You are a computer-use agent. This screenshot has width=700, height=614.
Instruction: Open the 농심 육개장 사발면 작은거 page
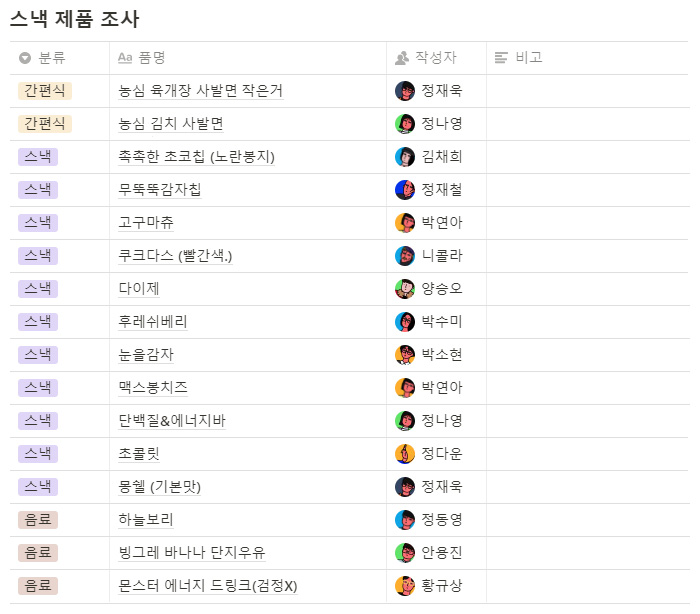[200, 91]
